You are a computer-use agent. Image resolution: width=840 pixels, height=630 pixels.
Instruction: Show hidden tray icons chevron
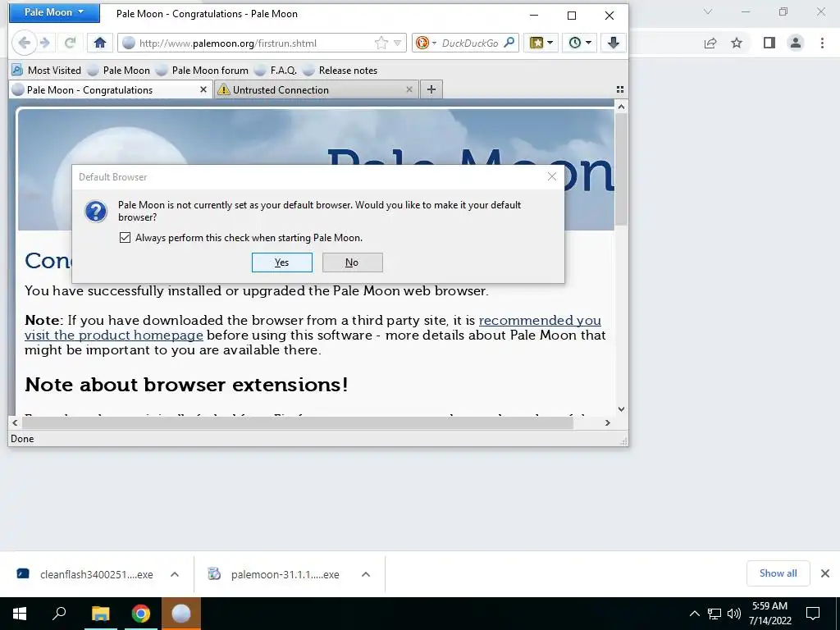pos(694,614)
